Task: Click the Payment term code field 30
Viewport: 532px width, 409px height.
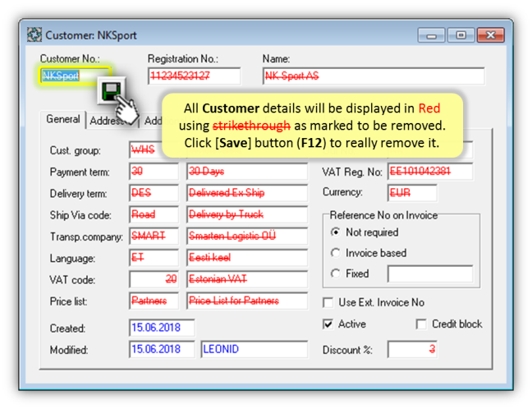Action: coord(154,172)
